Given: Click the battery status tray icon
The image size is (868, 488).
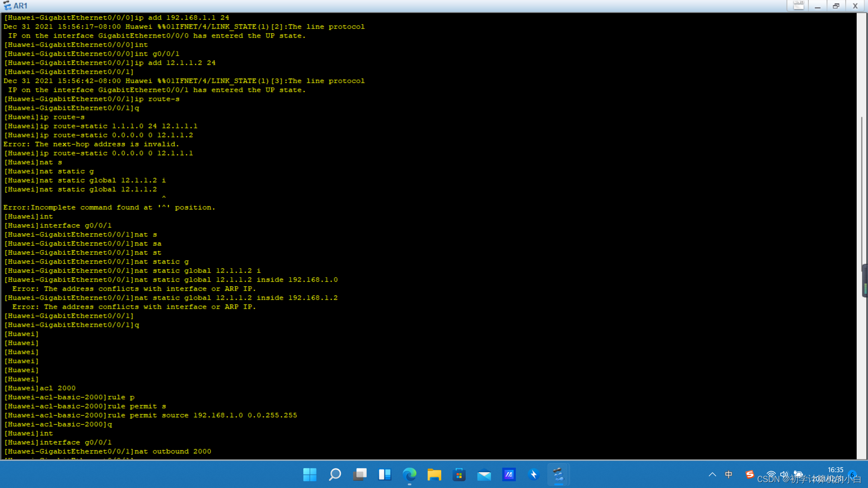Looking at the screenshot, I should 798,474.
